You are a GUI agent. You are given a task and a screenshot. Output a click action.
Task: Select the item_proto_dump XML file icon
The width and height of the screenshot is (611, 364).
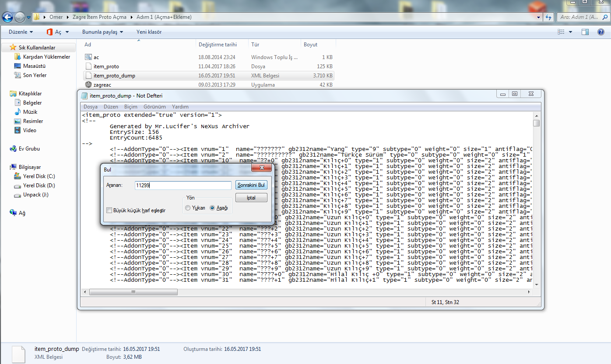pos(88,76)
